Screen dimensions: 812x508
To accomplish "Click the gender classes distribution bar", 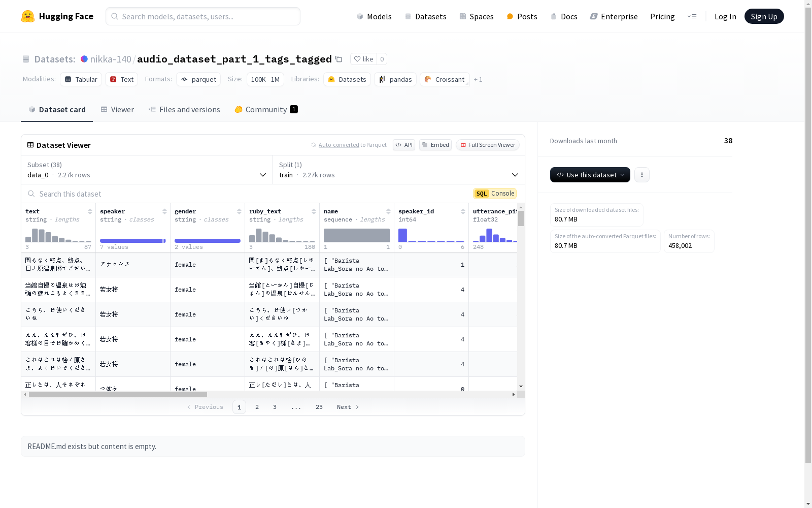I will [208, 241].
